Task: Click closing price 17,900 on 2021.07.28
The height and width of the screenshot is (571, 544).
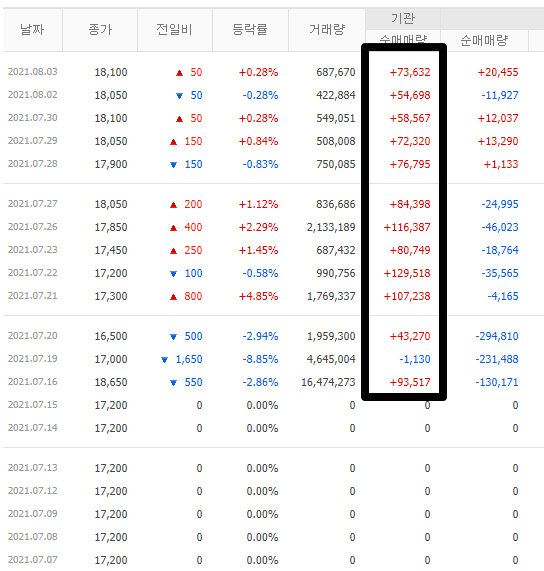Action: [x=111, y=164]
